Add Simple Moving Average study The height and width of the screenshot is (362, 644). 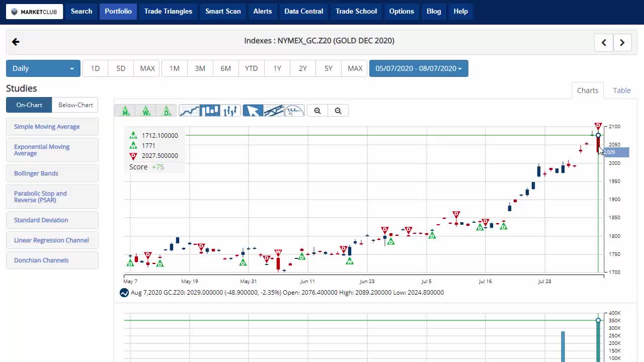pyautogui.click(x=52, y=127)
